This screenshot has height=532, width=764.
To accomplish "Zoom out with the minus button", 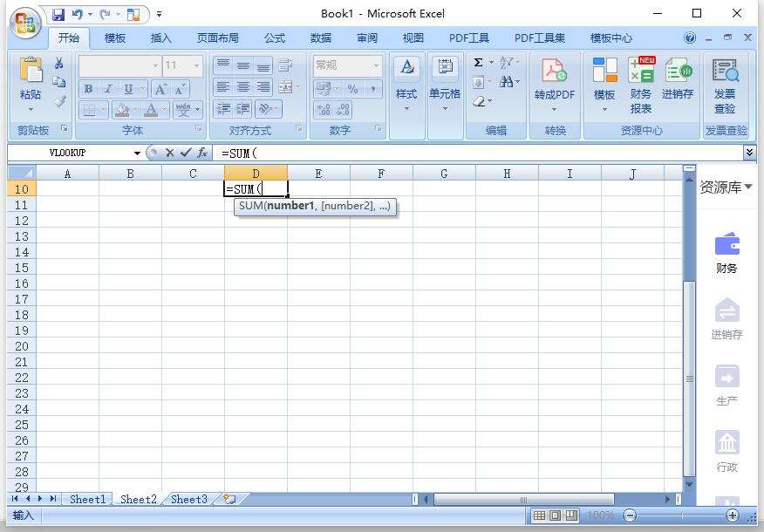I will pos(630,515).
